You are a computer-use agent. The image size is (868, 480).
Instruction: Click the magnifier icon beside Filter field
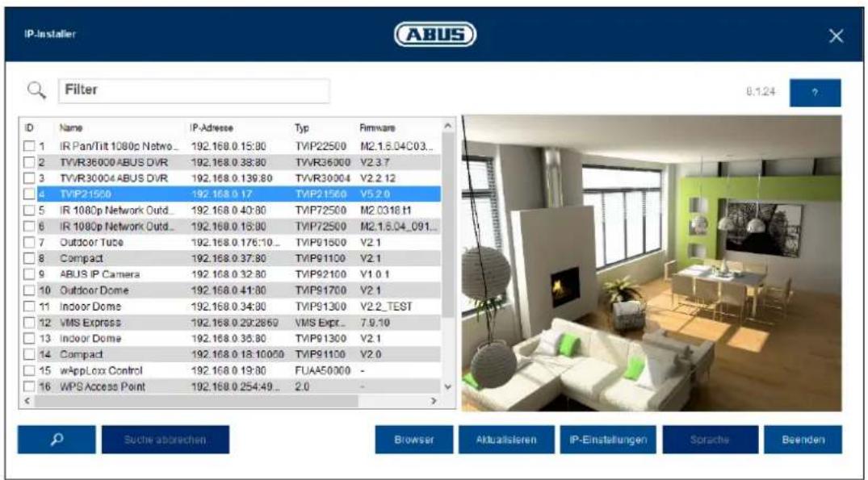(36, 90)
